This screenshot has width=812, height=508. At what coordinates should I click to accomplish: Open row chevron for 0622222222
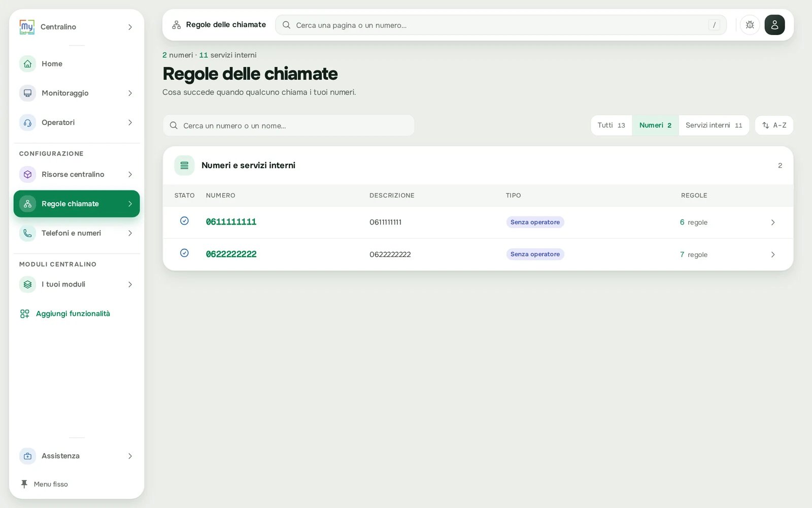point(772,255)
